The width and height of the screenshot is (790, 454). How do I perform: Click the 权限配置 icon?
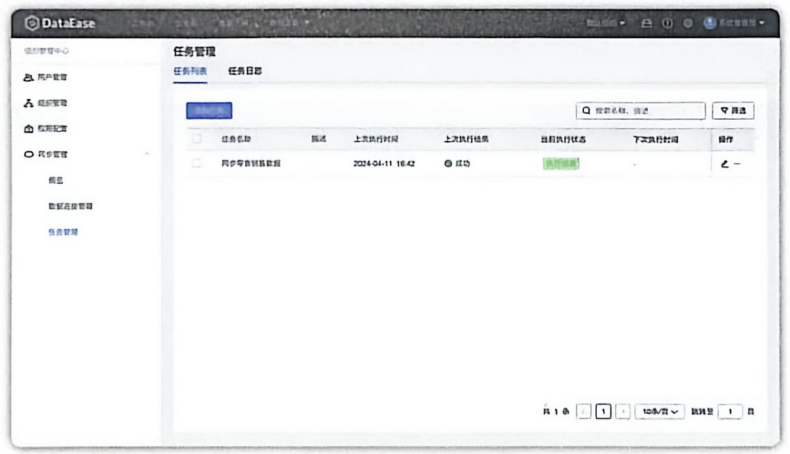pos(28,128)
